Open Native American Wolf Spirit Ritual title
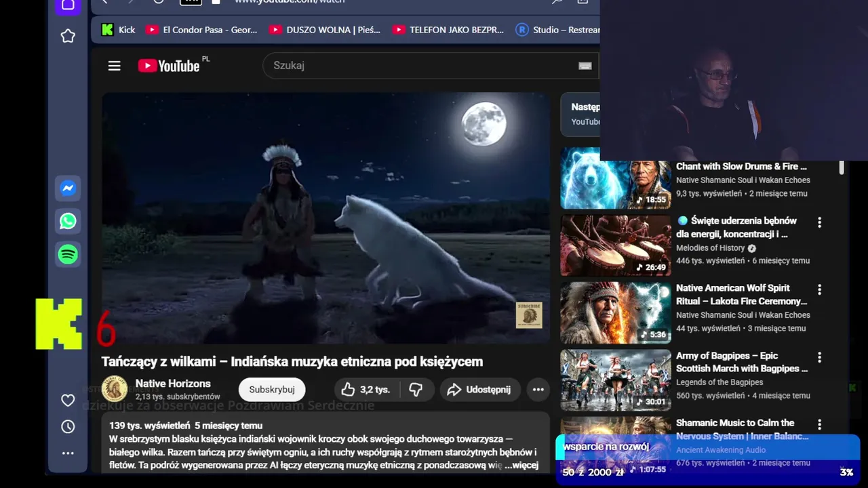The width and height of the screenshot is (868, 488). point(742,295)
